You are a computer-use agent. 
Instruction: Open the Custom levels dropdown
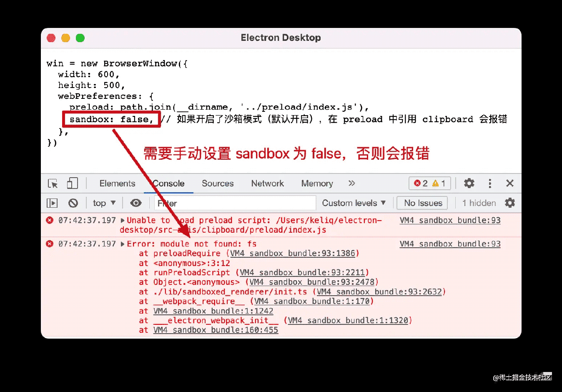[x=354, y=203]
